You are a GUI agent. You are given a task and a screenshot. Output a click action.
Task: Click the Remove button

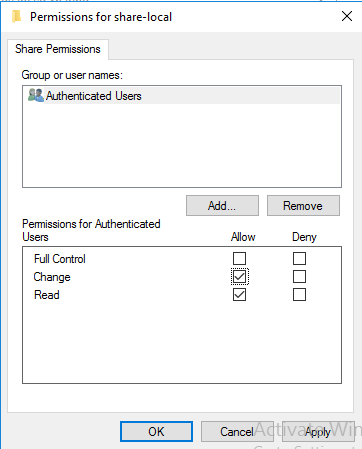pos(303,206)
